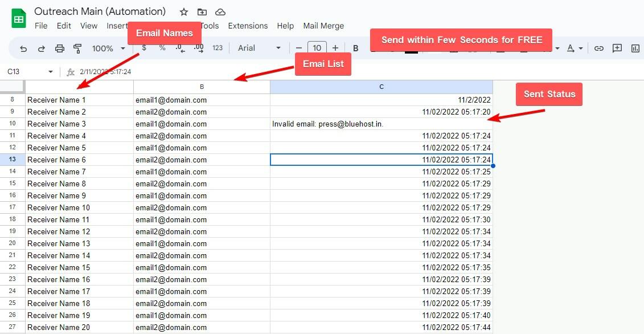644x334 pixels.
Task: Open the 100% zoom dropdown
Action: [108, 48]
